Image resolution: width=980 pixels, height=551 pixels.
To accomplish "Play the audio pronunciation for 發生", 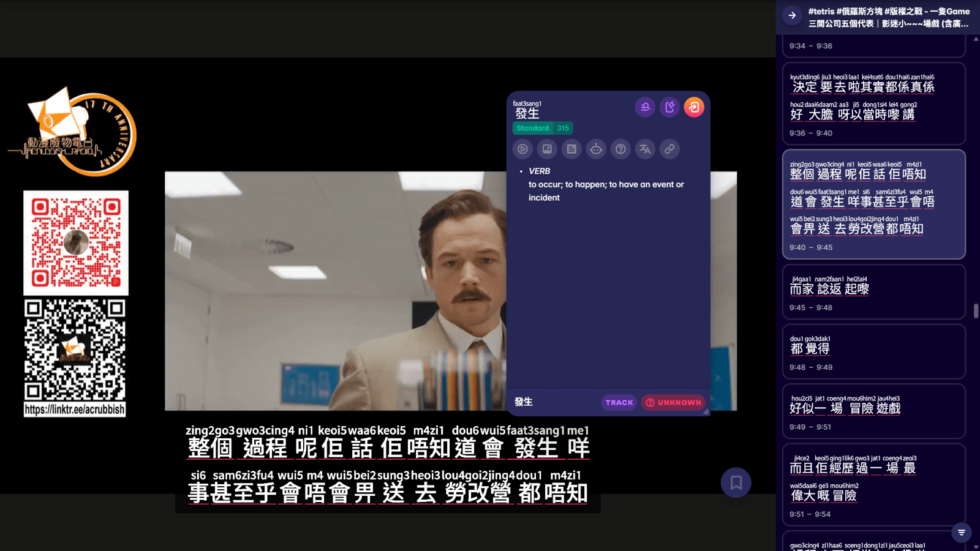I will [x=522, y=149].
